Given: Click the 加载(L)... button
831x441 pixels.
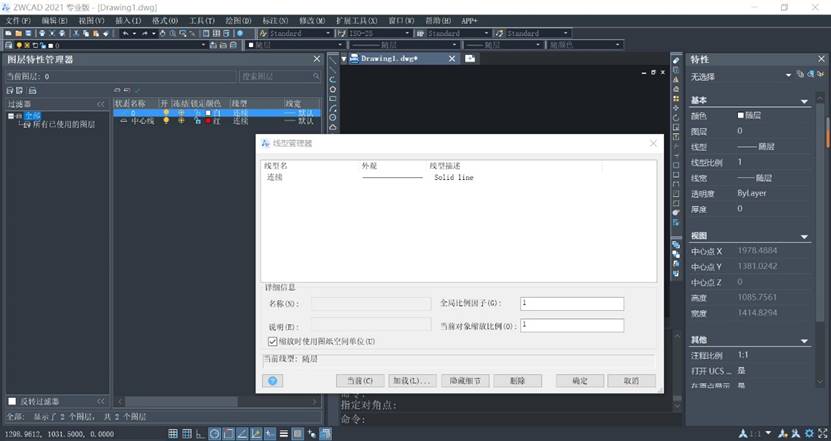Looking at the screenshot, I should coord(411,381).
